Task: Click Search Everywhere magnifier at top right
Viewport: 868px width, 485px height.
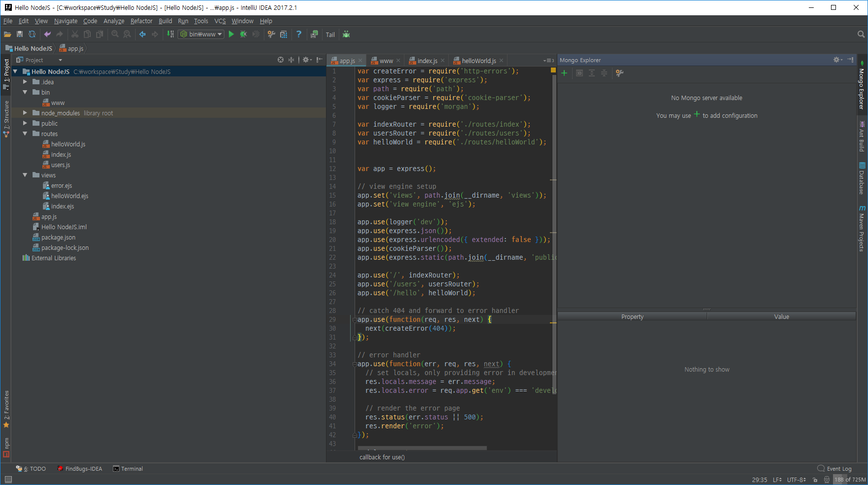Action: tap(861, 35)
